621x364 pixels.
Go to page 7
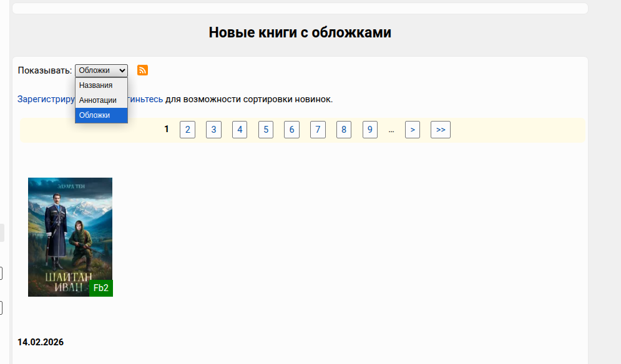point(318,130)
